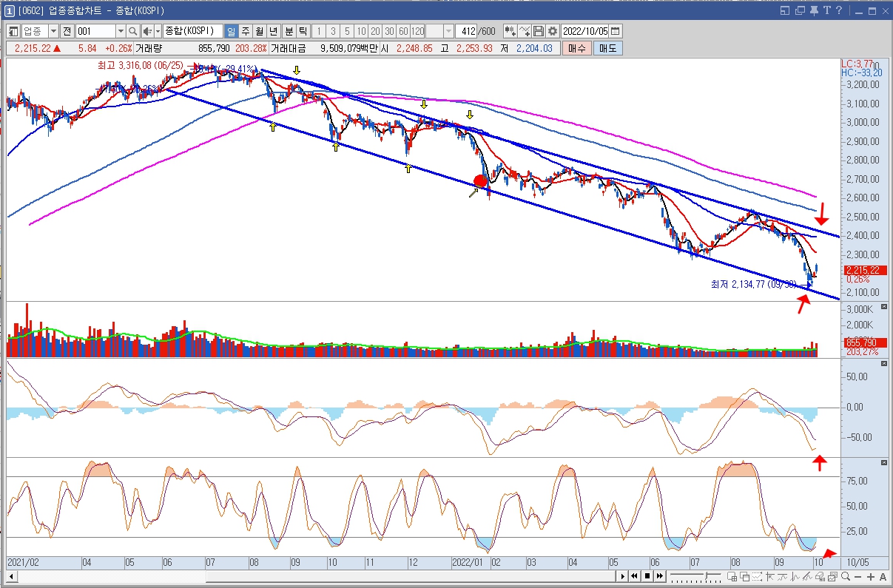Select the 1 interval button
Image resolution: width=893 pixels, height=588 pixels.
coord(319,31)
